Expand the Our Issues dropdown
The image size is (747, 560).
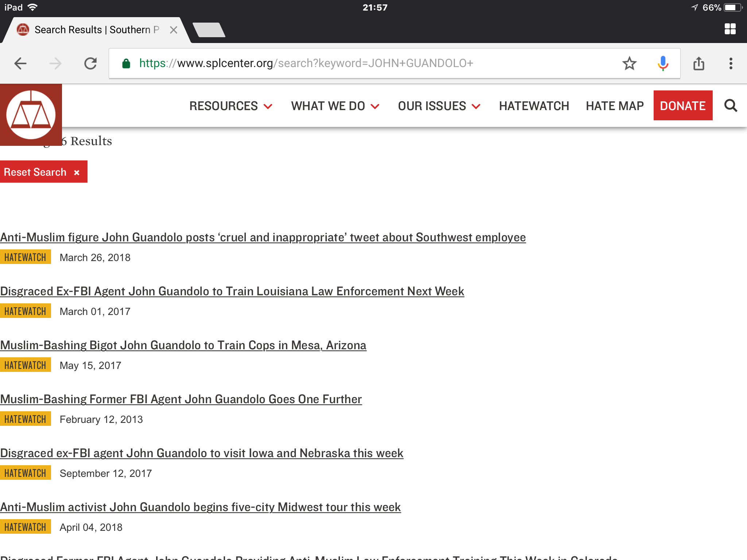439,106
